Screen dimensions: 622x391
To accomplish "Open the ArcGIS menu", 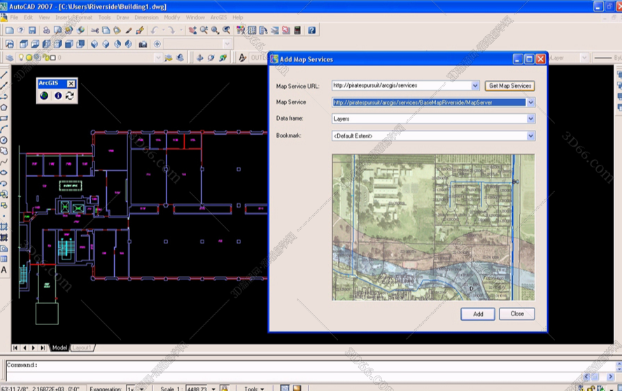I will (219, 17).
